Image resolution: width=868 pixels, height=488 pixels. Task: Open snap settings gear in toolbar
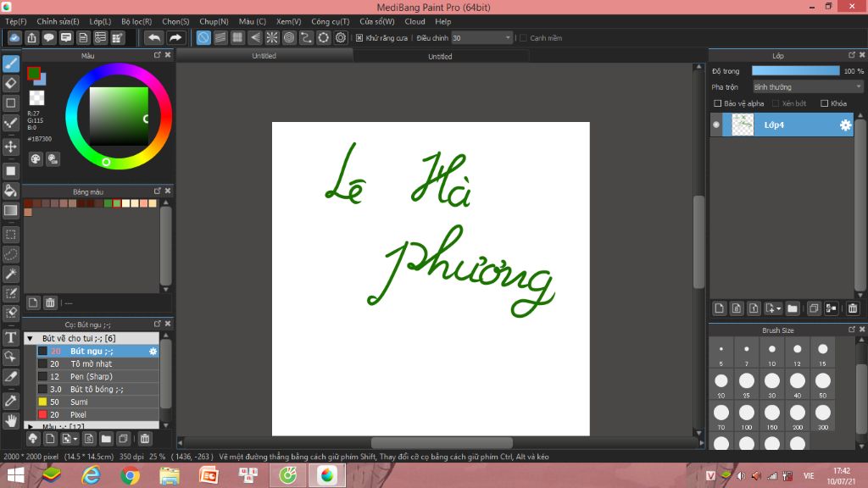(x=341, y=37)
